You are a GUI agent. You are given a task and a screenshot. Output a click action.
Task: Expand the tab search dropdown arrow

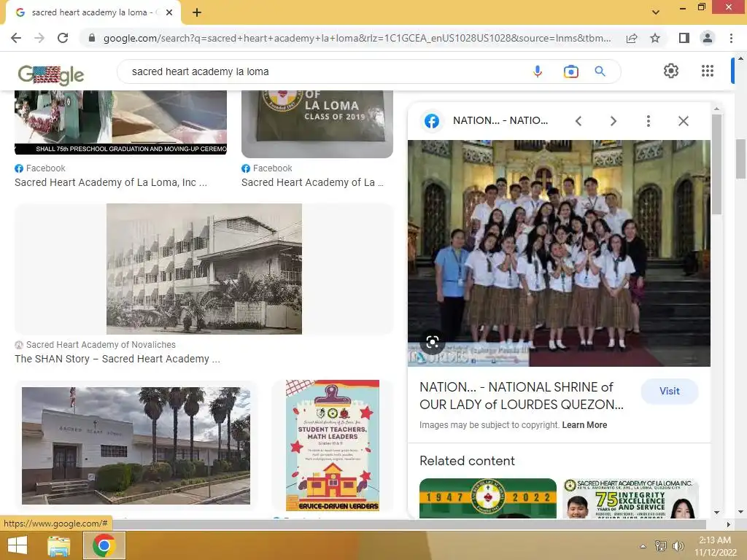click(x=656, y=12)
